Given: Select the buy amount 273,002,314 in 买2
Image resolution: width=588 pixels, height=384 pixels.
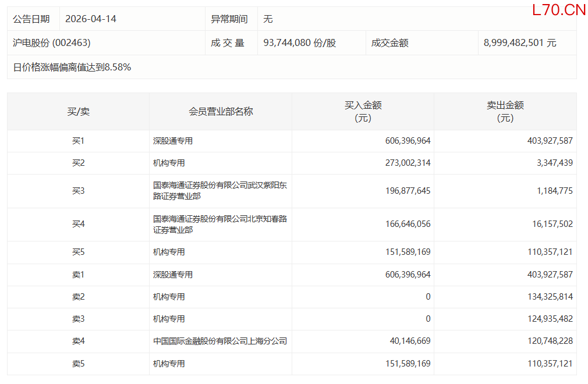Looking at the screenshot, I should (408, 163).
